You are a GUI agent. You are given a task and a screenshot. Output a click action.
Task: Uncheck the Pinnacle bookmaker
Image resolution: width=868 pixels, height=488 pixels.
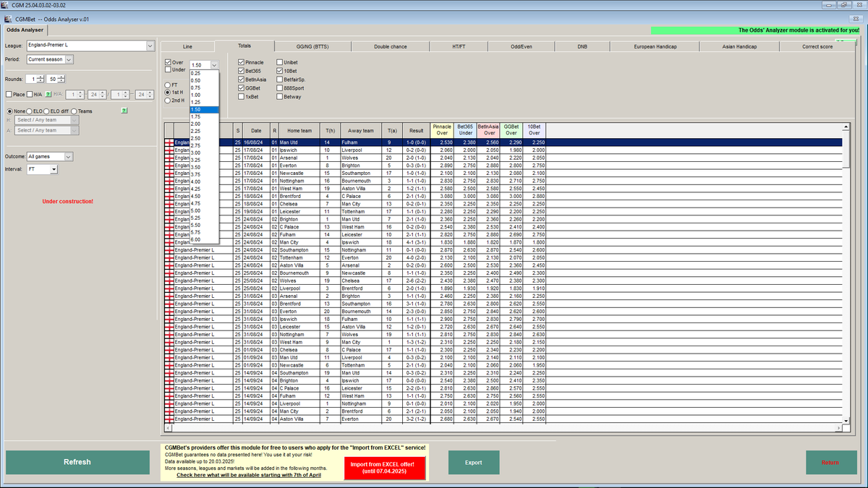pyautogui.click(x=242, y=63)
